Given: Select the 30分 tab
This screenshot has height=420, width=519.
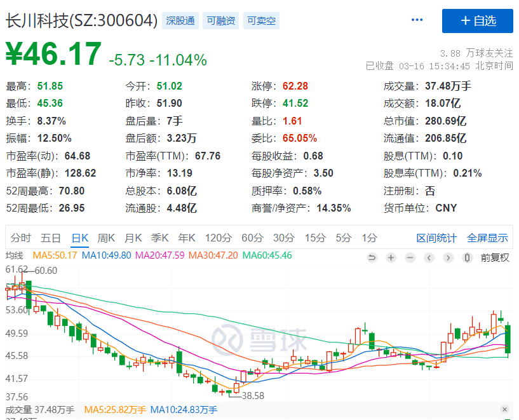Looking at the screenshot, I should pyautogui.click(x=284, y=238).
